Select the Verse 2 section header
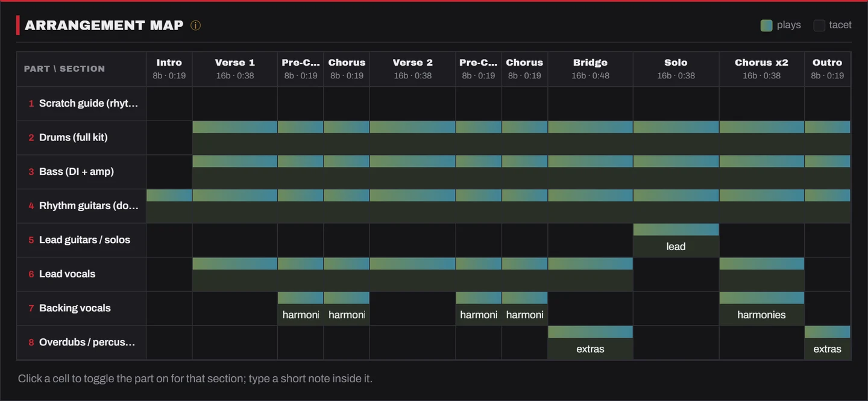Image resolution: width=868 pixels, height=401 pixels. [413, 69]
